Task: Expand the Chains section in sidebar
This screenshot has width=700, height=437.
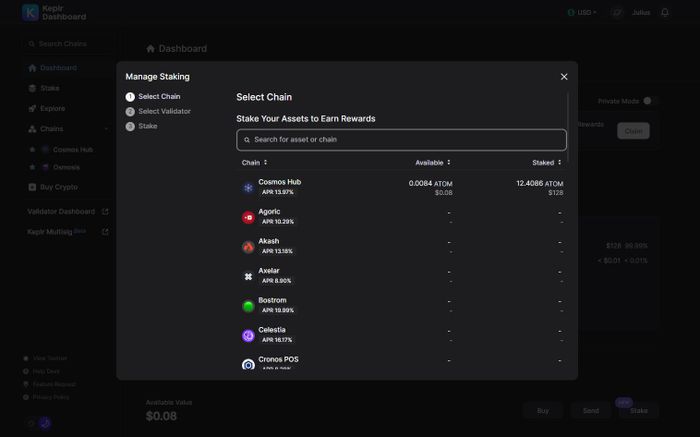Action: (68, 129)
